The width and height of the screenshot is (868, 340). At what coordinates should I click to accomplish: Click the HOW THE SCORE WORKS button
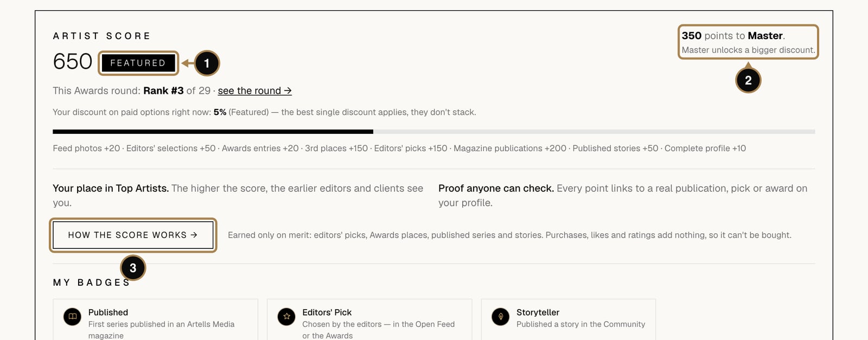pyautogui.click(x=133, y=235)
